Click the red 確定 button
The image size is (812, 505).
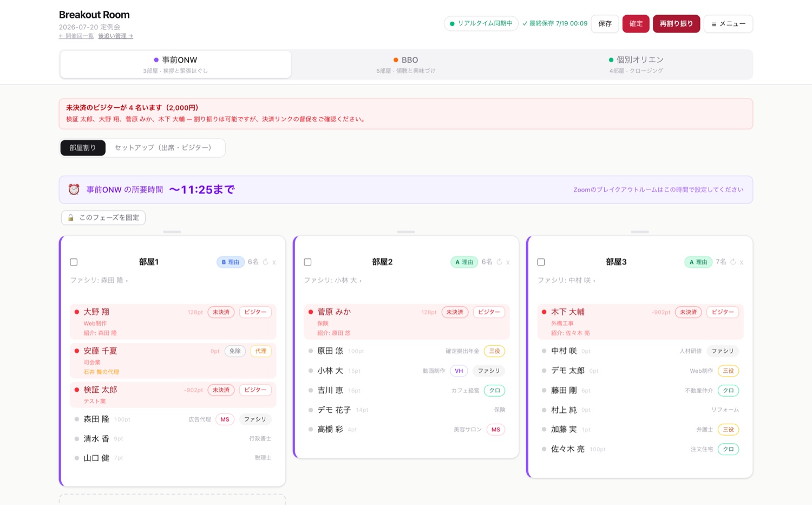click(636, 24)
